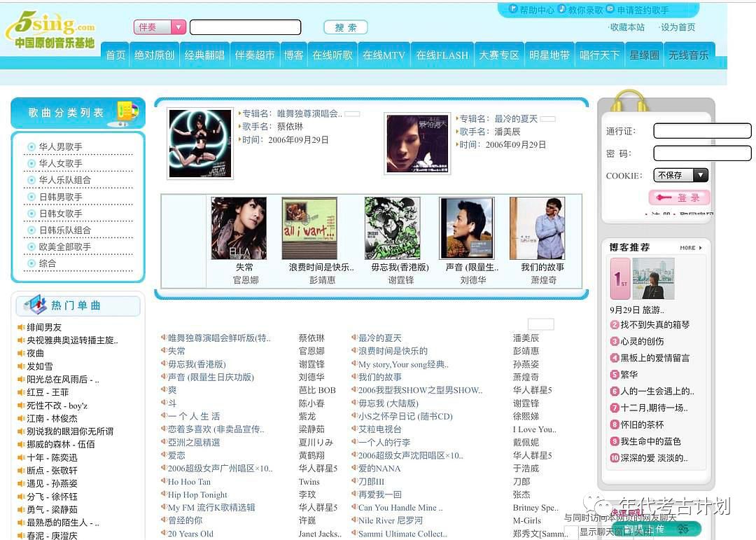Click number 2 badge beside 找不到失真的箱琴
Image resolution: width=756 pixels, height=540 pixels.
(615, 324)
